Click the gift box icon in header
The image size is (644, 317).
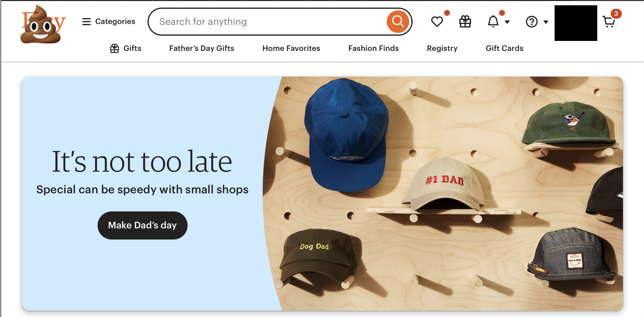pos(465,22)
